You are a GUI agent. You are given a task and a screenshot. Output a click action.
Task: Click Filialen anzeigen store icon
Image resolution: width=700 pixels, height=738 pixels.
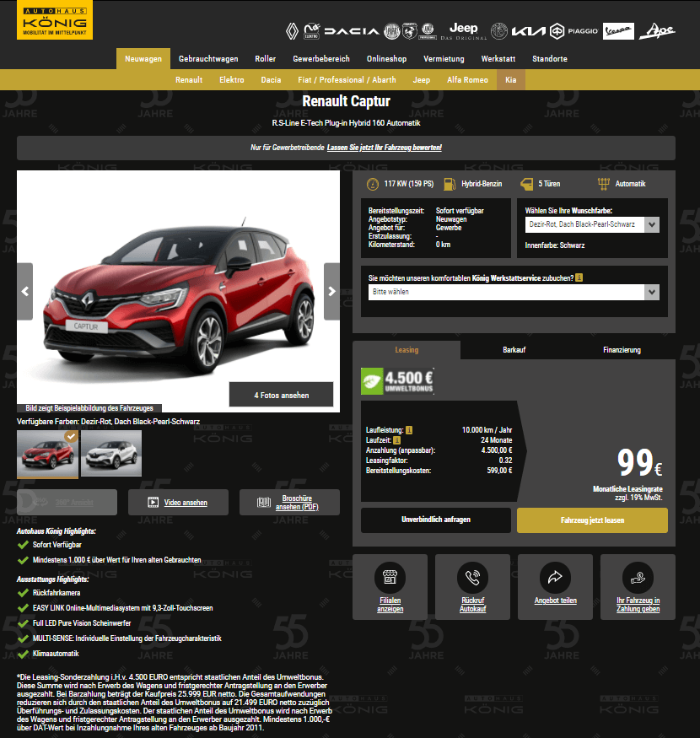point(390,577)
